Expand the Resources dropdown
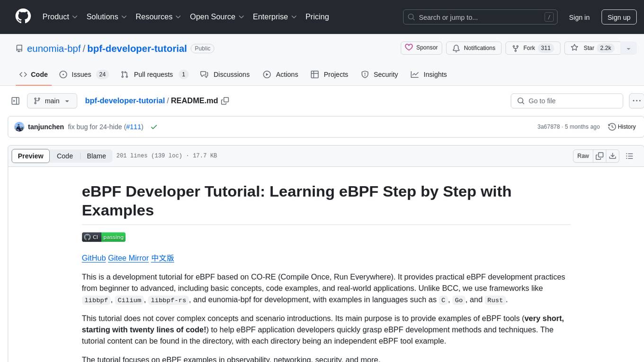 click(158, 17)
